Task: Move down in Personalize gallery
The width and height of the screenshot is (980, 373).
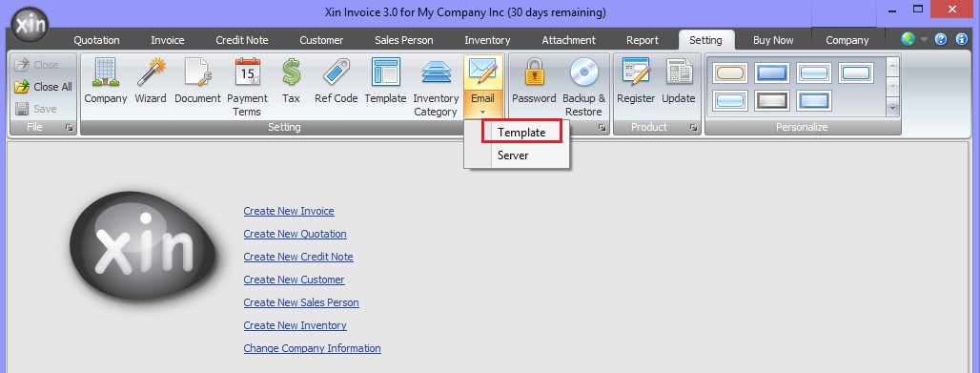Action: tap(892, 86)
